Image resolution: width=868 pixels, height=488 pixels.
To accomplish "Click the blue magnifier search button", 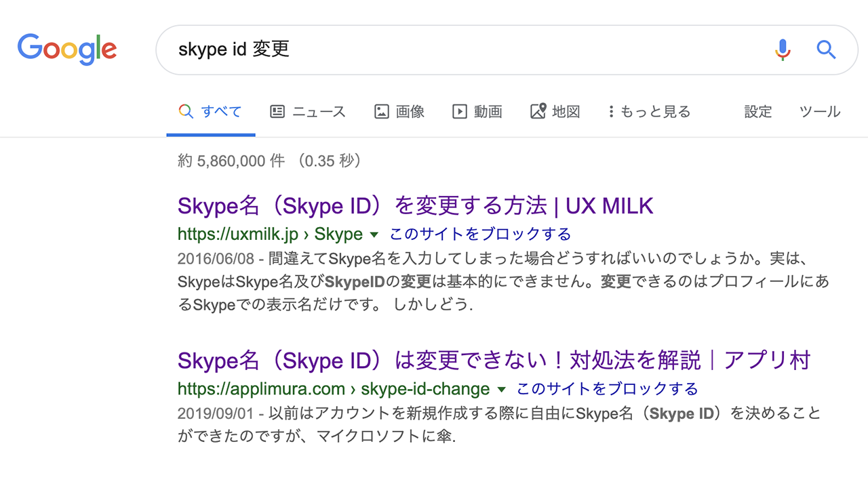I will point(826,49).
